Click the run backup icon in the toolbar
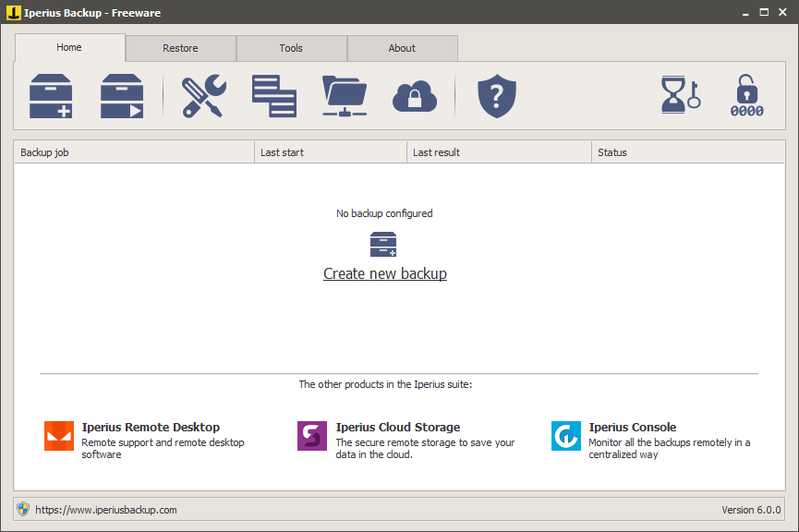Viewport: 799px width, 532px height. pos(121,95)
